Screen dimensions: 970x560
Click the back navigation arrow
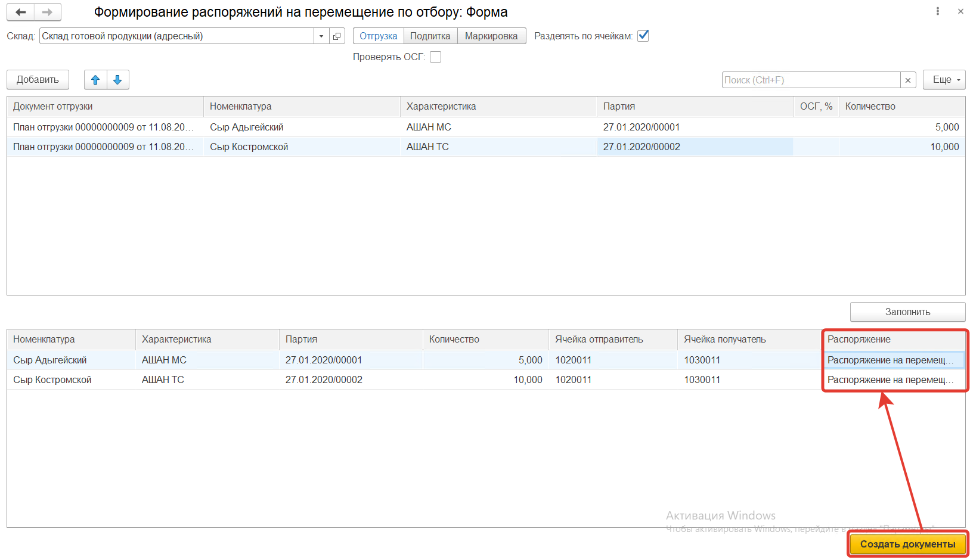(20, 12)
